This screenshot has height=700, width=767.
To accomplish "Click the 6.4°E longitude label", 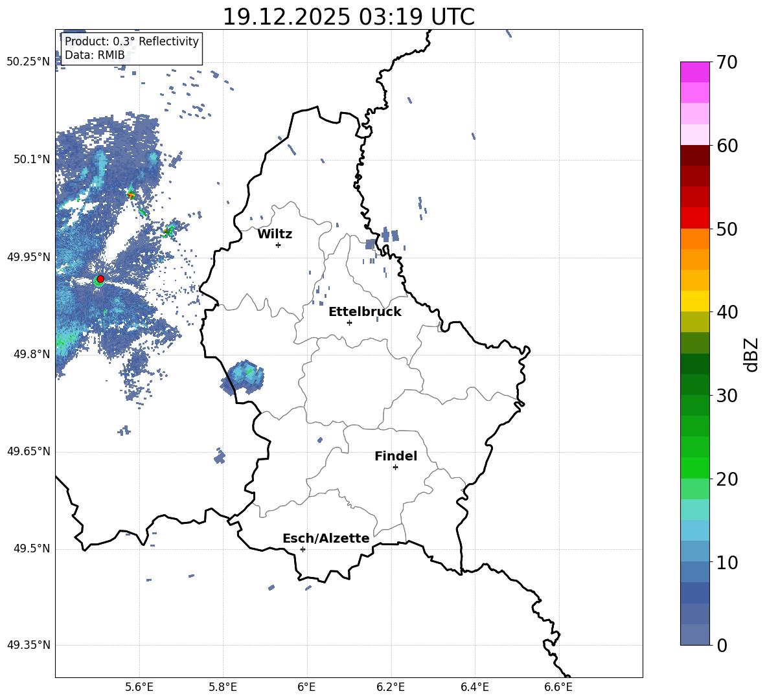I will click(x=474, y=687).
